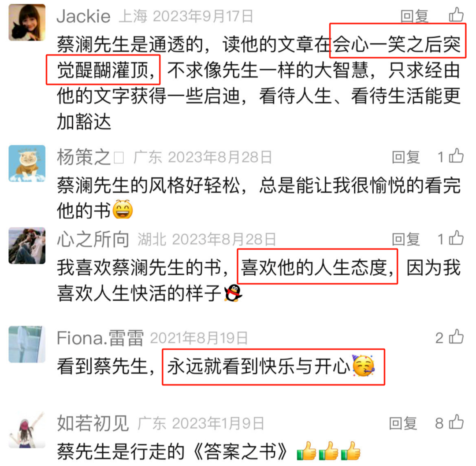Open 杨策之's cat avatar picture
The height and width of the screenshot is (466, 476).
27,163
